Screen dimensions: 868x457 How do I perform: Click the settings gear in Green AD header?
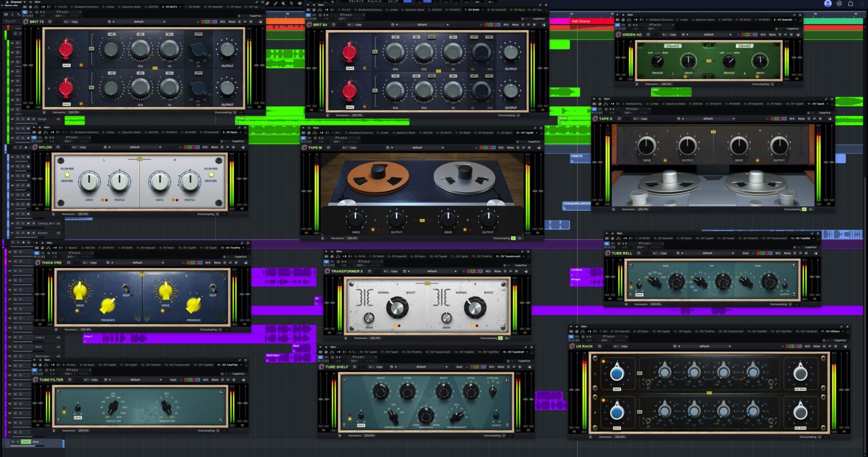click(x=791, y=34)
